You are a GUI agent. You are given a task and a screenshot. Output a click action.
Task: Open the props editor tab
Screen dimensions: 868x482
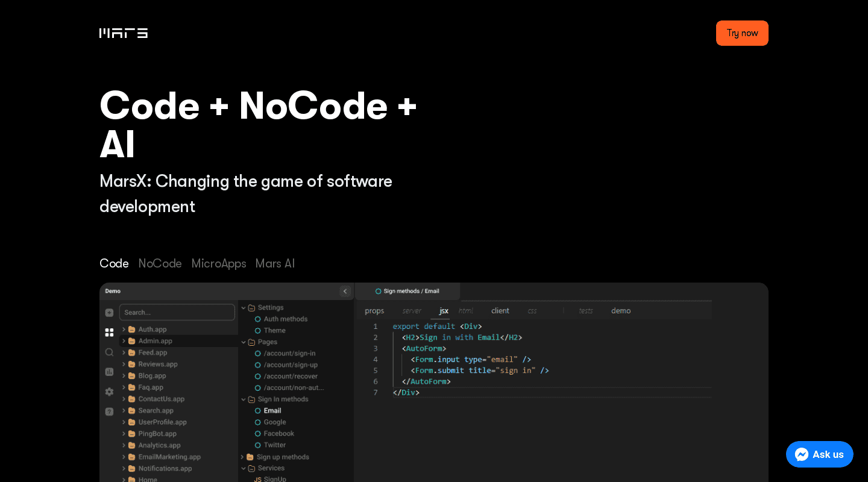click(x=374, y=311)
